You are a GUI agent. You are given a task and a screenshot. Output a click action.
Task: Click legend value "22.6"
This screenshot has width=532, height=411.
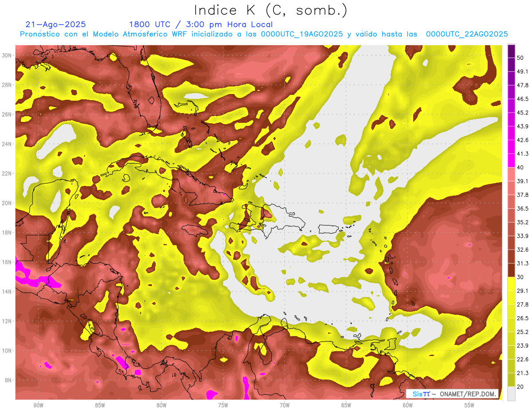click(x=523, y=359)
